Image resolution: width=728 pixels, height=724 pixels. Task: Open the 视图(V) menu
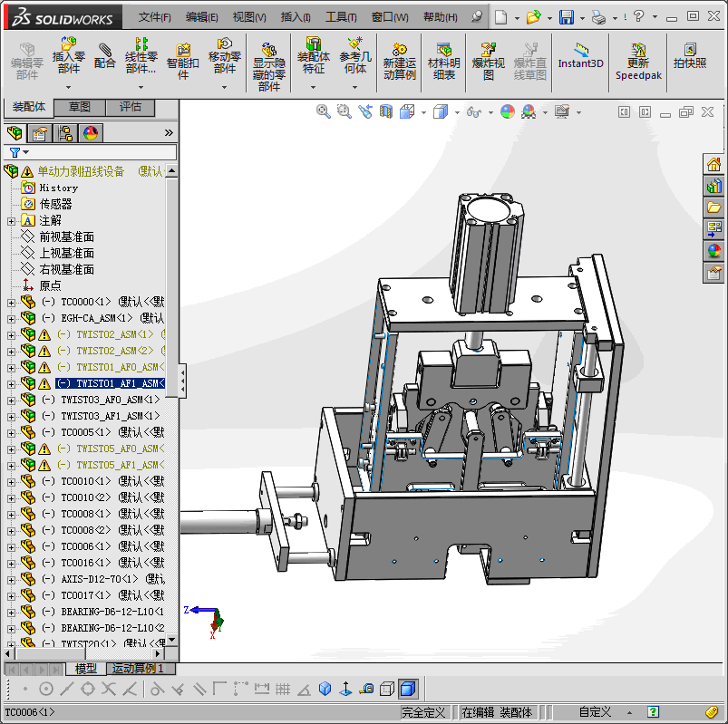(x=249, y=17)
